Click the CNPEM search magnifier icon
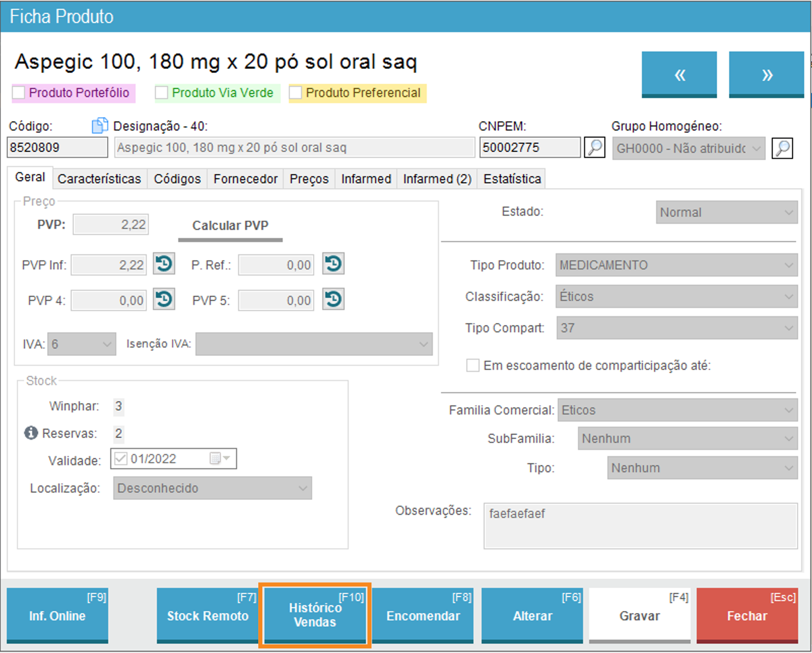This screenshot has height=653, width=812. (594, 148)
